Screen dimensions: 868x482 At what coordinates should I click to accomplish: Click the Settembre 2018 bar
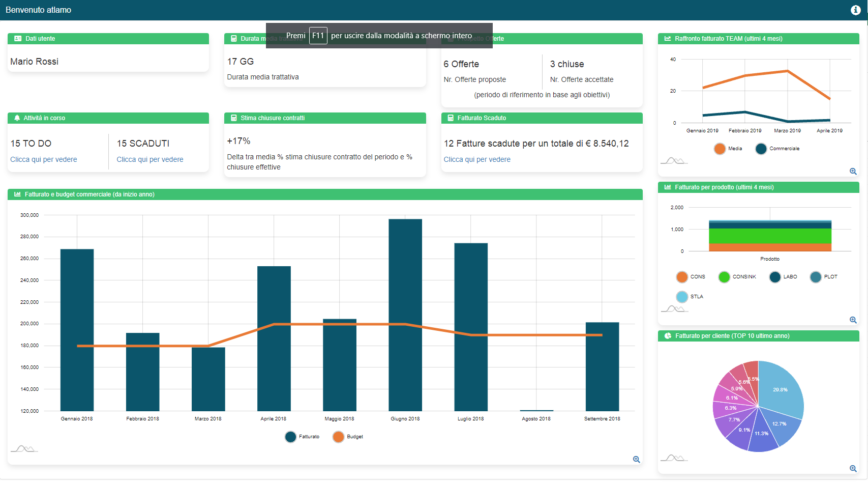coord(602,366)
